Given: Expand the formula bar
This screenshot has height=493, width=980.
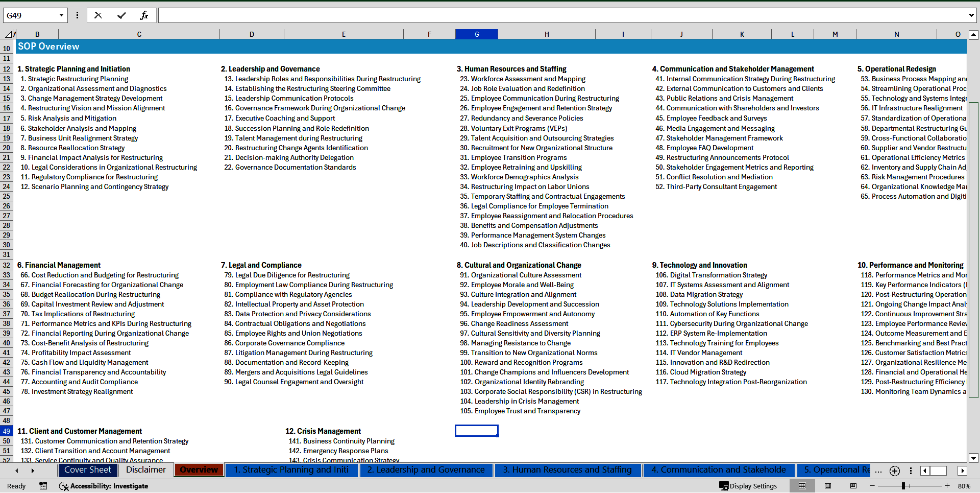Looking at the screenshot, I should [971, 15].
